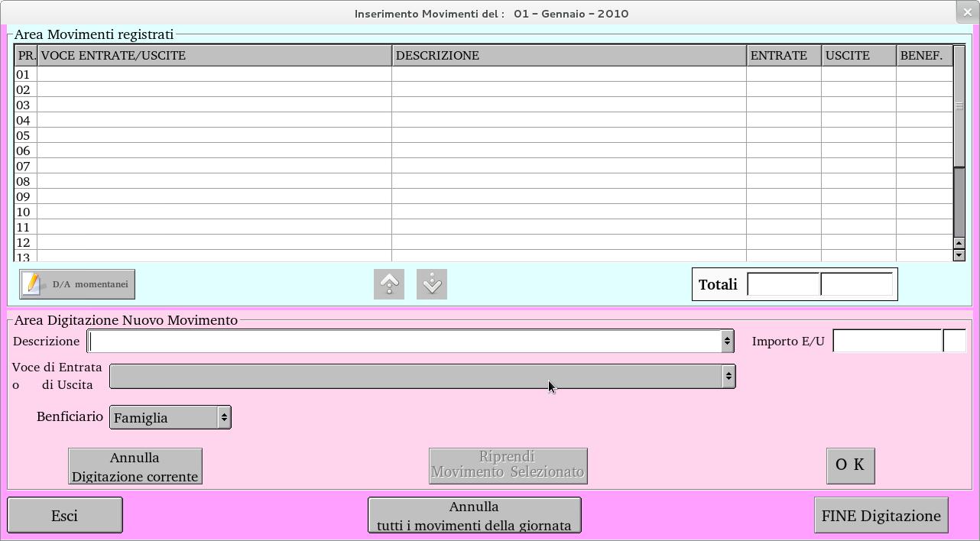Screen dimensions: 980x541
Task: Open the Descrizione combo box arrow
Action: pos(727,342)
